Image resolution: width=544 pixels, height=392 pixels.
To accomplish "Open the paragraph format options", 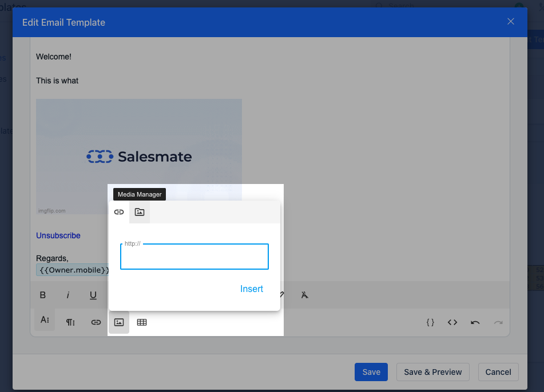I will click(70, 322).
